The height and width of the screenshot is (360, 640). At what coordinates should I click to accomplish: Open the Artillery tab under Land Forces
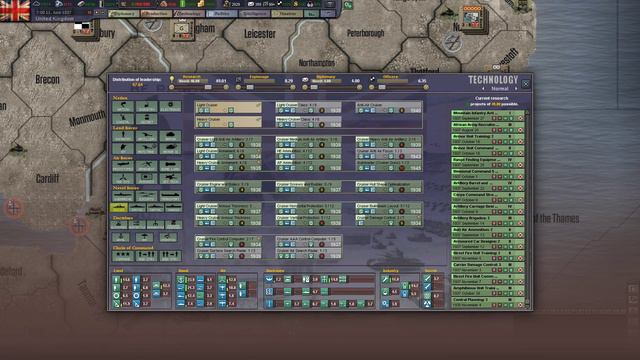[147, 136]
